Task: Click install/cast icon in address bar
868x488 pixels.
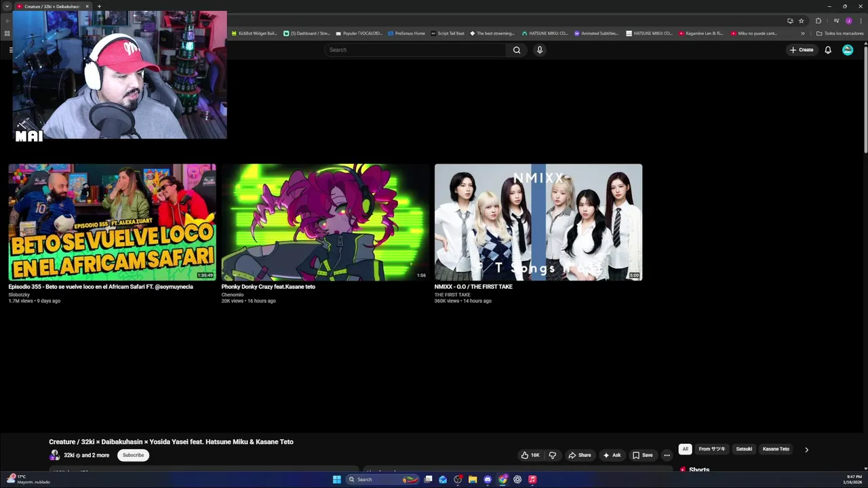Action: click(790, 21)
